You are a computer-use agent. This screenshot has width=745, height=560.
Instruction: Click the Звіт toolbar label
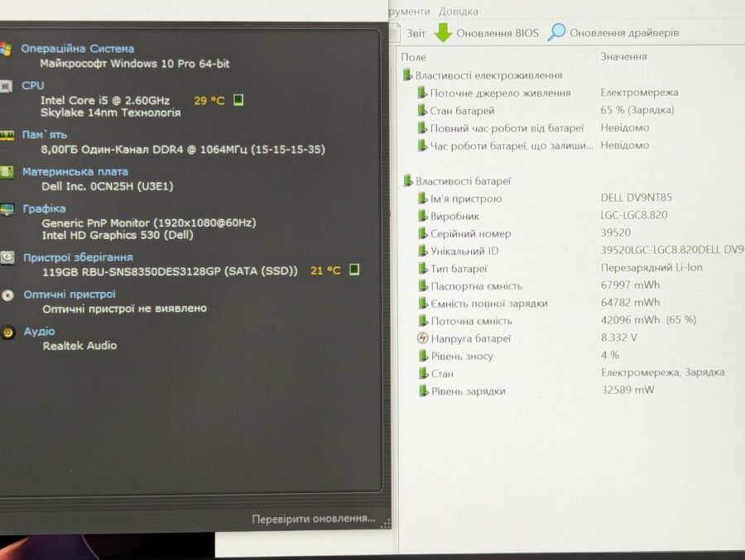point(416,33)
